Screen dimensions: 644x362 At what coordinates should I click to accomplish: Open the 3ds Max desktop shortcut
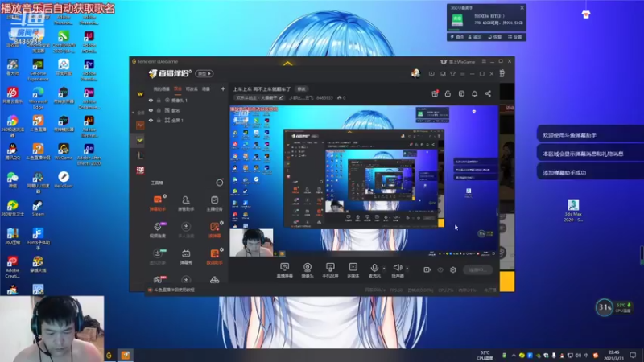click(x=573, y=210)
